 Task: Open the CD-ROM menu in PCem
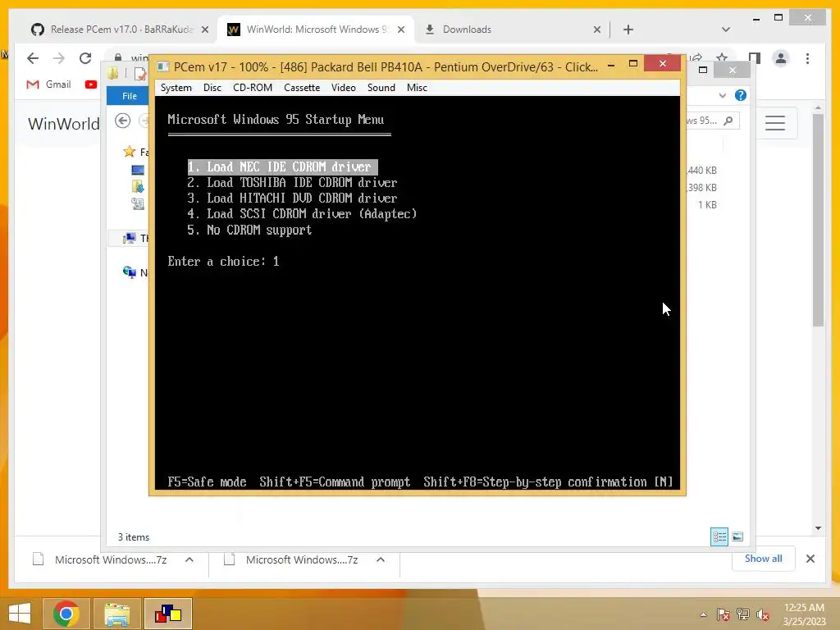[253, 88]
